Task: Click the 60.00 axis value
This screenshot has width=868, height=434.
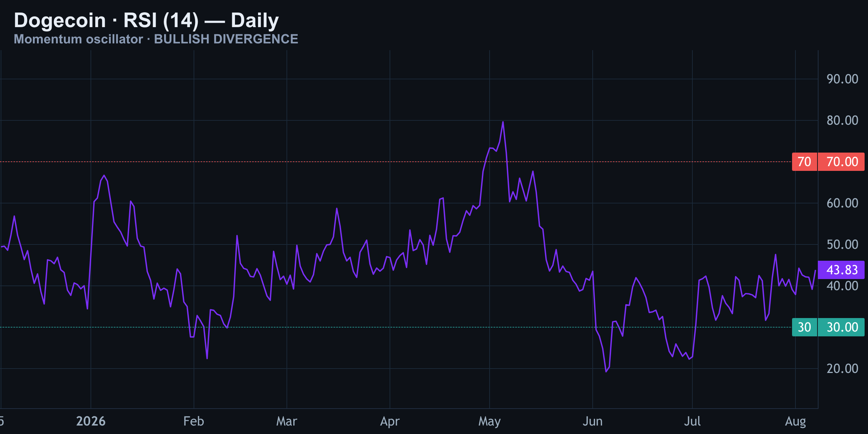Action: pyautogui.click(x=842, y=203)
